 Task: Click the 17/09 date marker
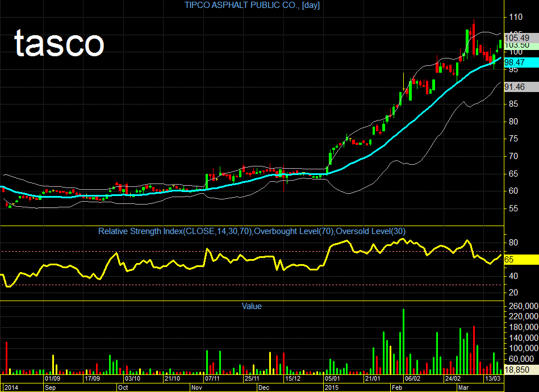(x=92, y=378)
